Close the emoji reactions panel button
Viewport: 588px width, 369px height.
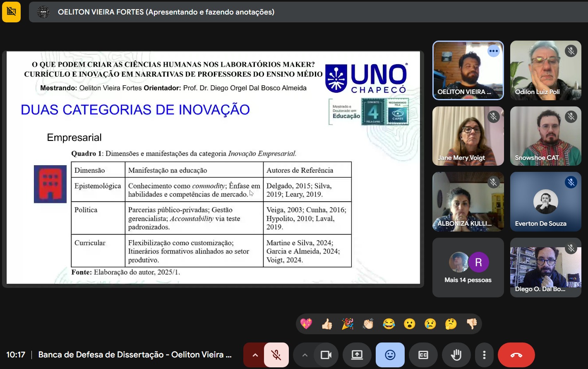(390, 355)
